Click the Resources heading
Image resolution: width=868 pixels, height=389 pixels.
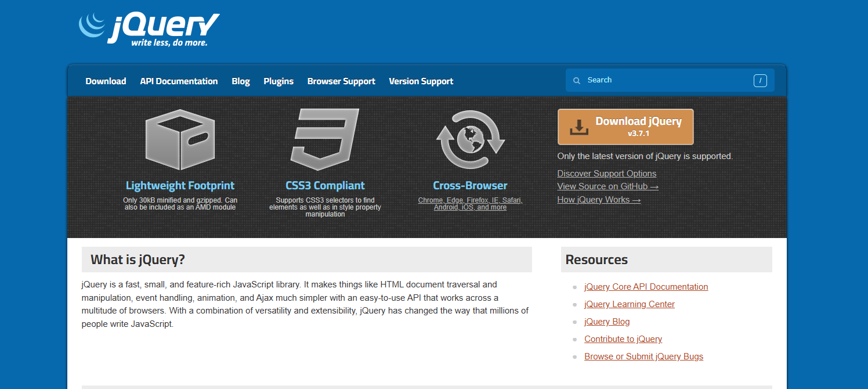[x=596, y=260]
